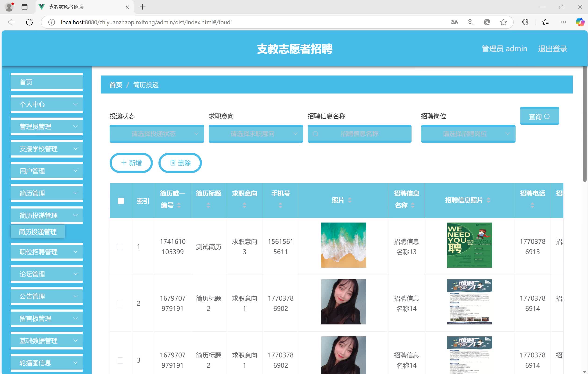Click the 查询 search button
Viewport: 588px width, 374px height.
(539, 116)
